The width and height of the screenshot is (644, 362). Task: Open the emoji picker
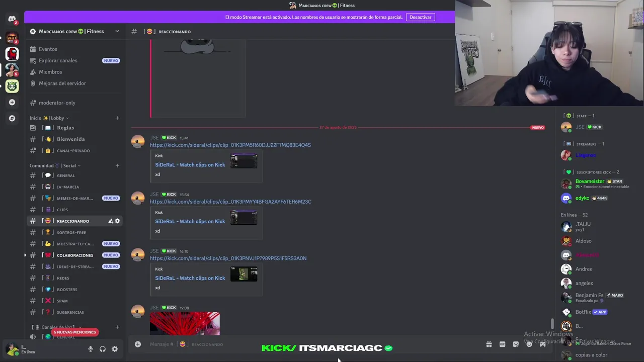[529, 344]
